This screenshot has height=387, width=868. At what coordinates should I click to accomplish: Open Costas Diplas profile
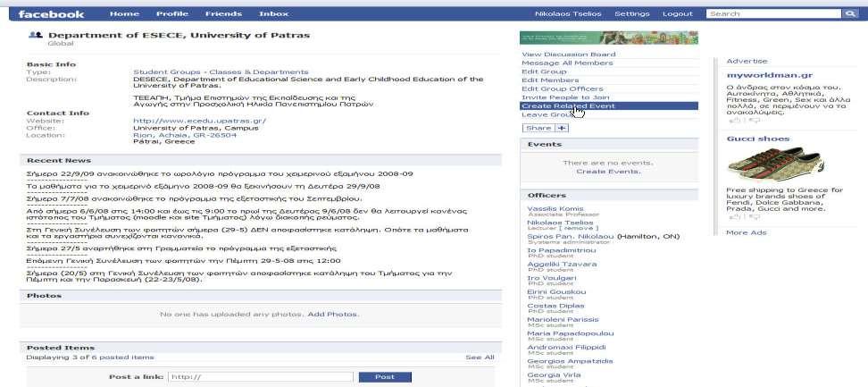pyautogui.click(x=555, y=306)
